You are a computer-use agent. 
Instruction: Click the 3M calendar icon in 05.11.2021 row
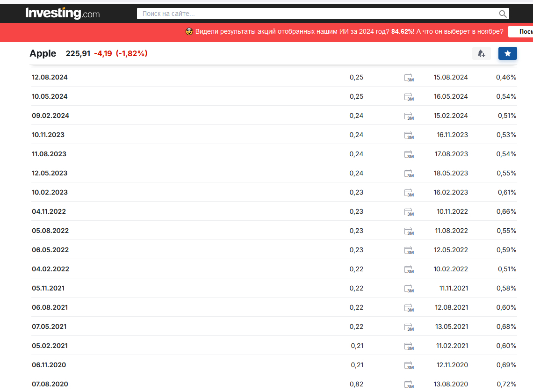pyautogui.click(x=409, y=289)
